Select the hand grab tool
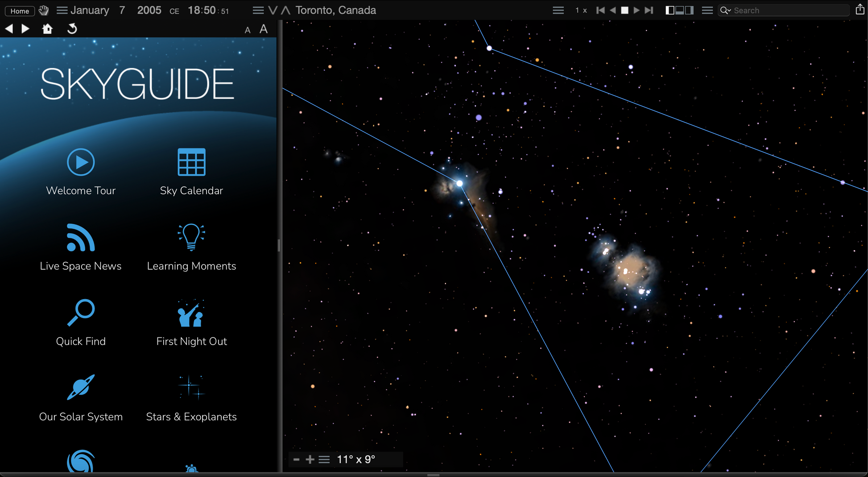Image resolution: width=868 pixels, height=477 pixels. [44, 10]
